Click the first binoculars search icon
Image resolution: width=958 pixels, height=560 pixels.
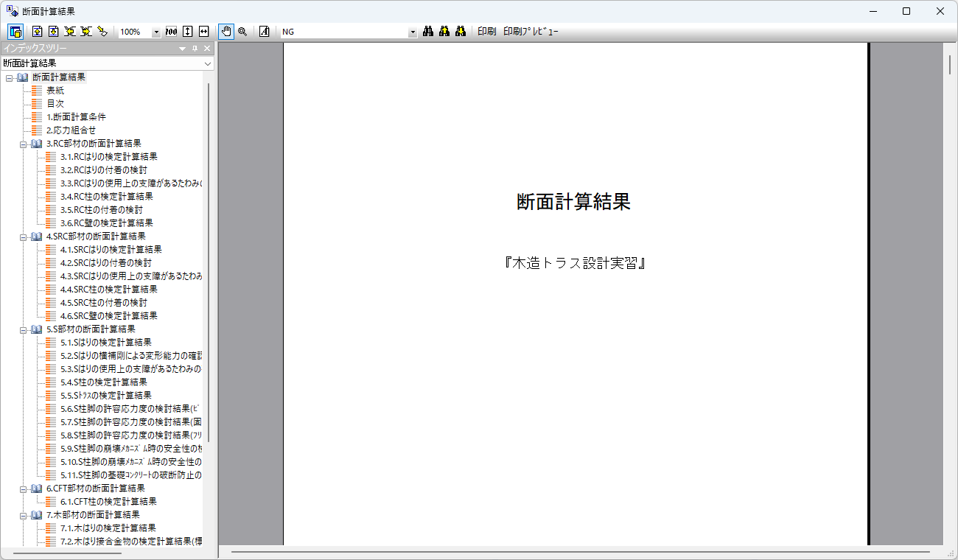(427, 32)
